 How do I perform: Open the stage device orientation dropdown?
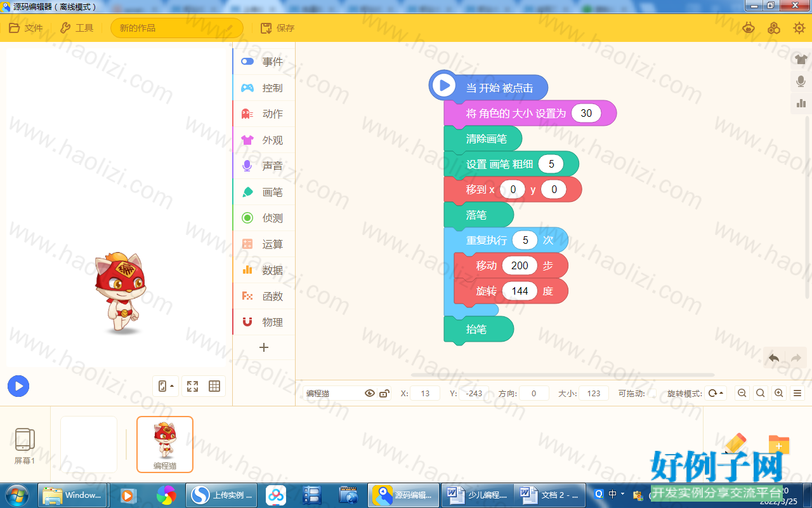point(166,386)
